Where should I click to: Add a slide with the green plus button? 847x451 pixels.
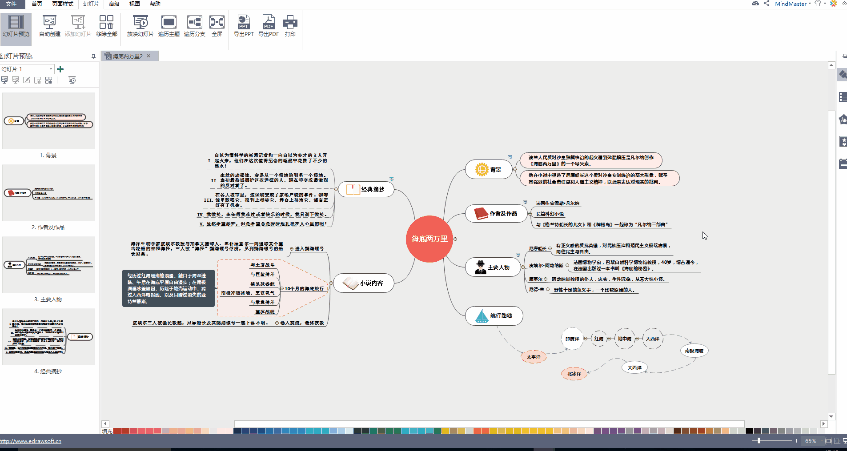[60, 69]
